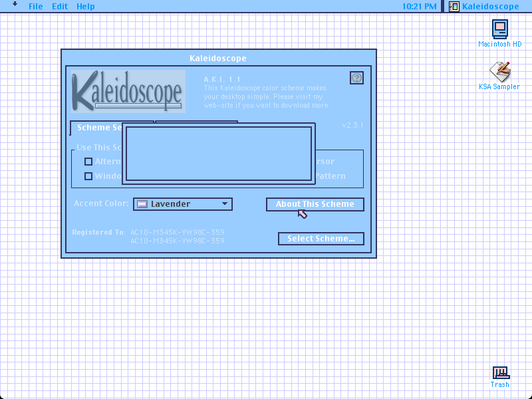The width and height of the screenshot is (532, 399).
Task: Open the help question mark icon
Action: point(356,78)
